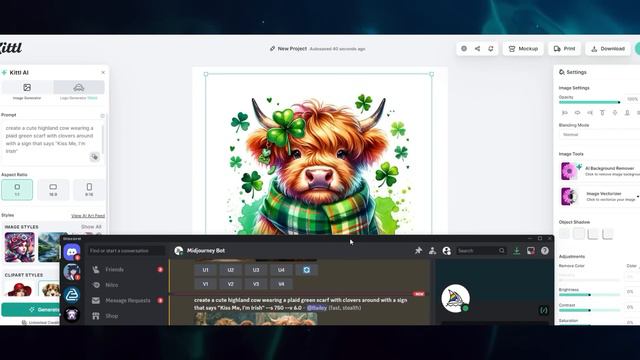Select the third Object Shadow option
This screenshot has width=640, height=360.
pos(593,233)
